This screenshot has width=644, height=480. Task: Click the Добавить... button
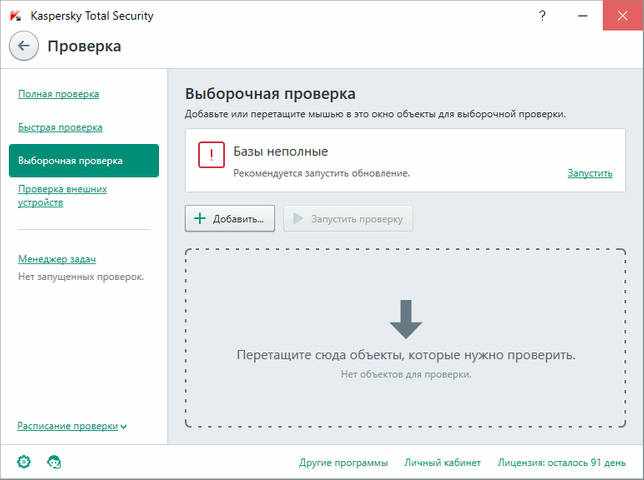230,219
